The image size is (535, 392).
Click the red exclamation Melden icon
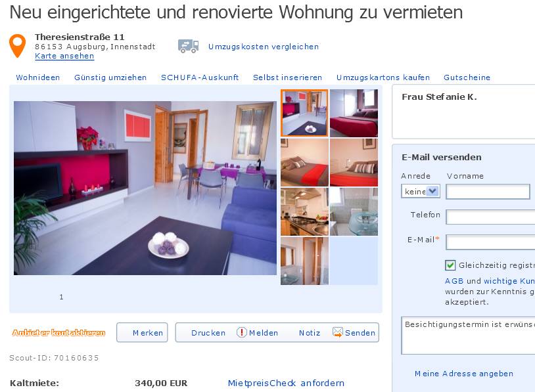coord(242,332)
